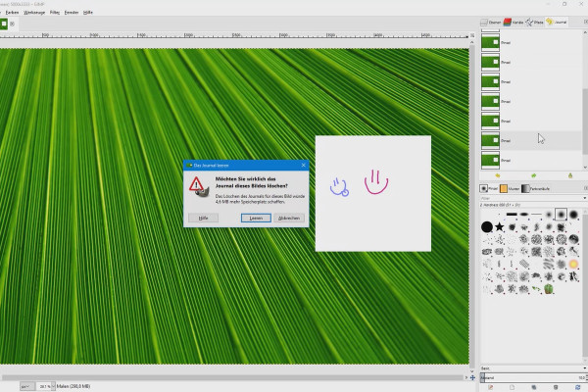Image resolution: width=588 pixels, height=392 pixels.
Task: Switch to the Pfade tab
Action: tap(534, 23)
